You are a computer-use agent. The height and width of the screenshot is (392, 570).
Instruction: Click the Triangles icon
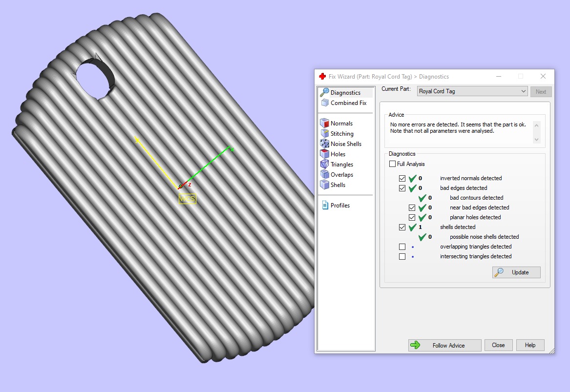click(x=324, y=164)
